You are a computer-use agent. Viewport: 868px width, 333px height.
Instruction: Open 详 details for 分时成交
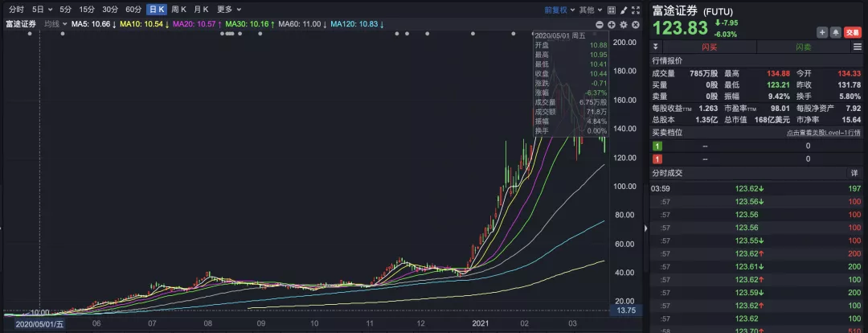point(854,174)
